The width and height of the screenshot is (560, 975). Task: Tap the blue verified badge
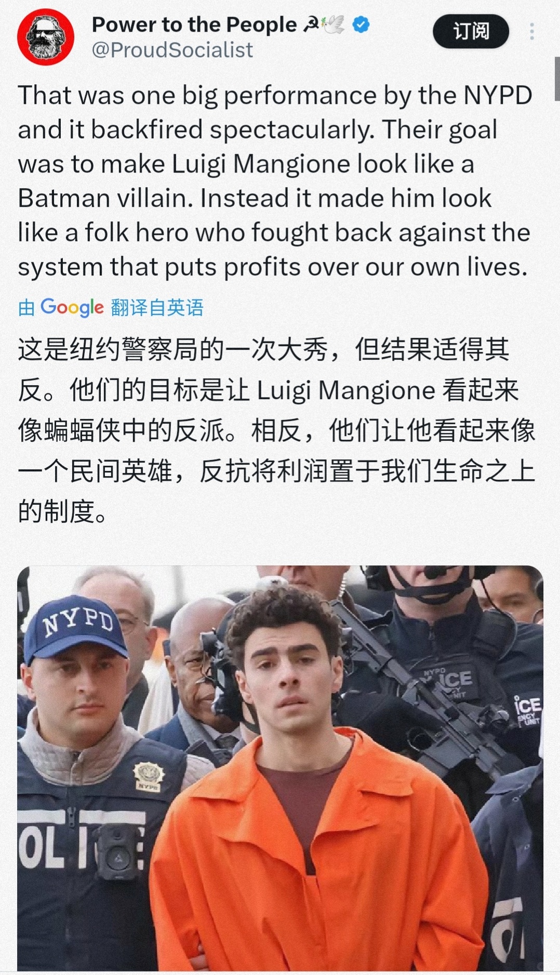pos(361,24)
